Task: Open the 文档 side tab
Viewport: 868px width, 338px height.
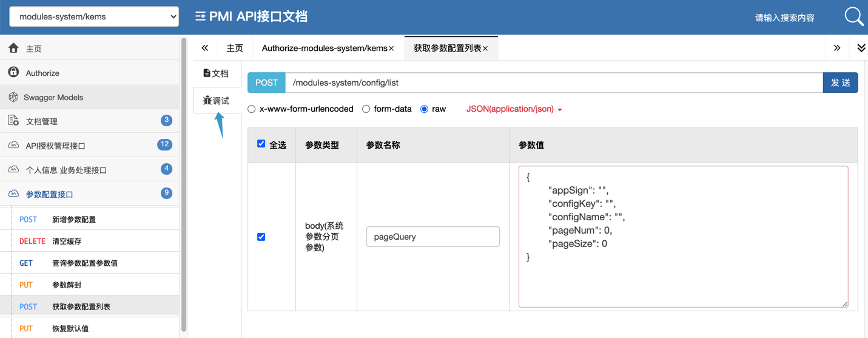Action: click(217, 73)
